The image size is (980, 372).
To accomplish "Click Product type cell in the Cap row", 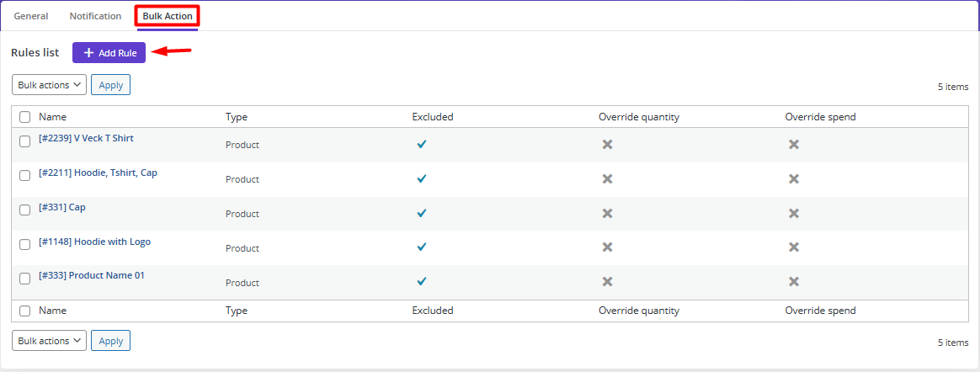I will click(242, 214).
